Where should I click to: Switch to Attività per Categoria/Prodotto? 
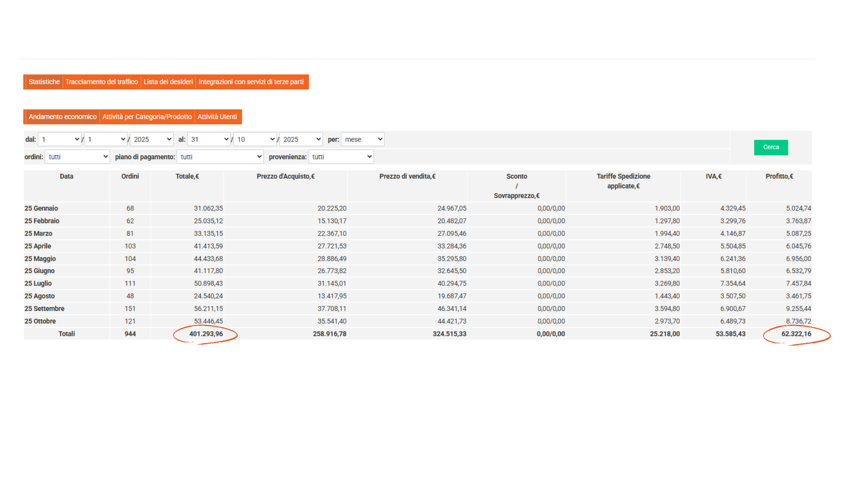(x=147, y=117)
